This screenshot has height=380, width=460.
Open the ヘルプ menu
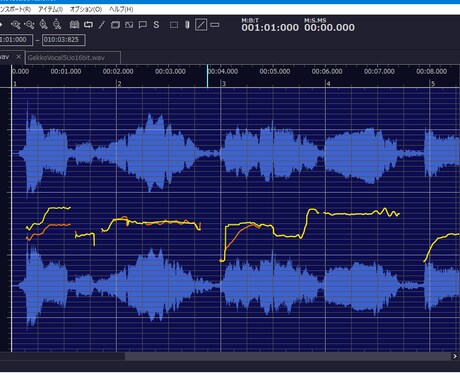tap(121, 9)
